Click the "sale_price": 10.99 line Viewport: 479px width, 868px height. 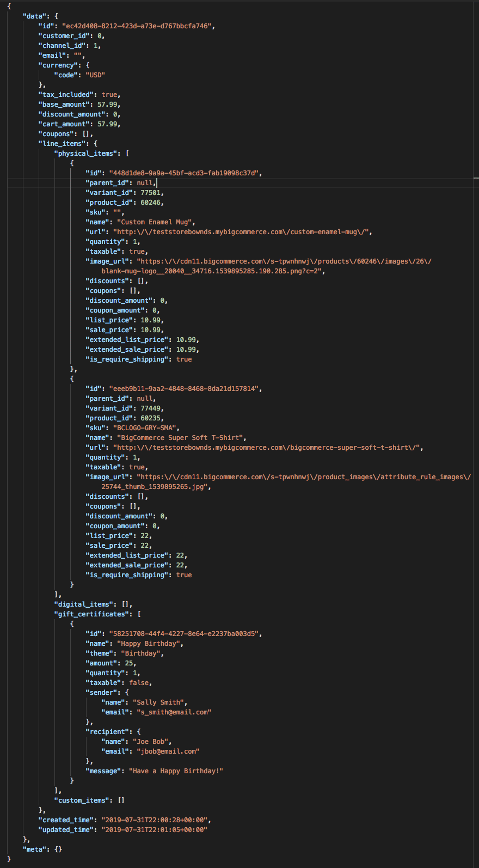125,330
